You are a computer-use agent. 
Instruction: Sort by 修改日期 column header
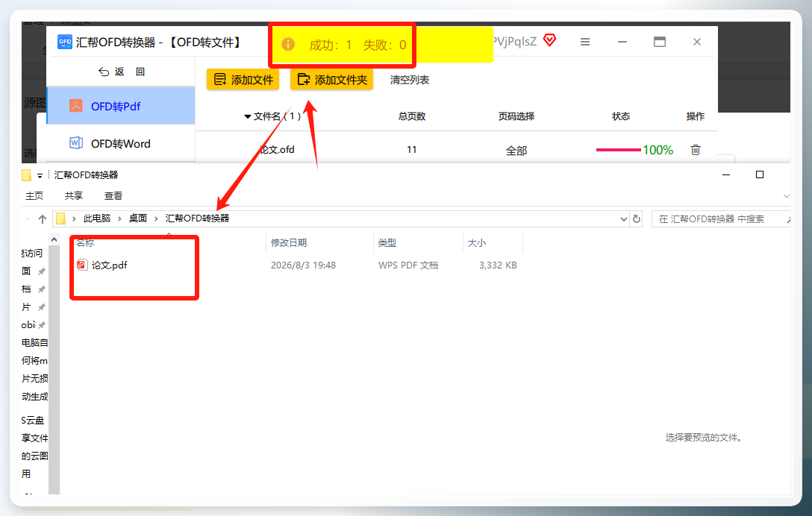click(289, 243)
